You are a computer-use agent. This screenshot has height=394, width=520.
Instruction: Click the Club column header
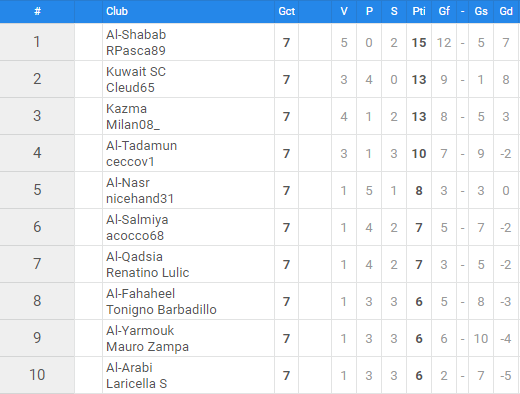(x=117, y=11)
